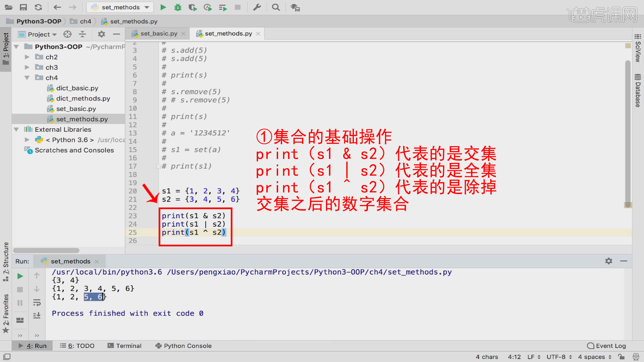Open the set_methods run configuration dropdown

coord(120,7)
